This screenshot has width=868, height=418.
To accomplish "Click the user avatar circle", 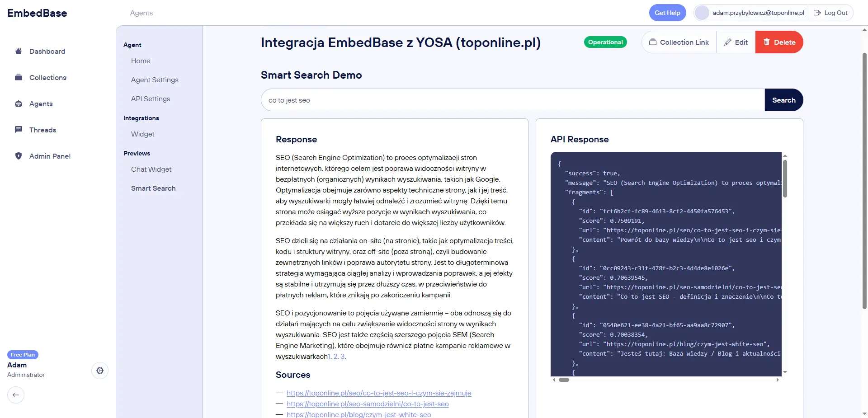I will (702, 13).
